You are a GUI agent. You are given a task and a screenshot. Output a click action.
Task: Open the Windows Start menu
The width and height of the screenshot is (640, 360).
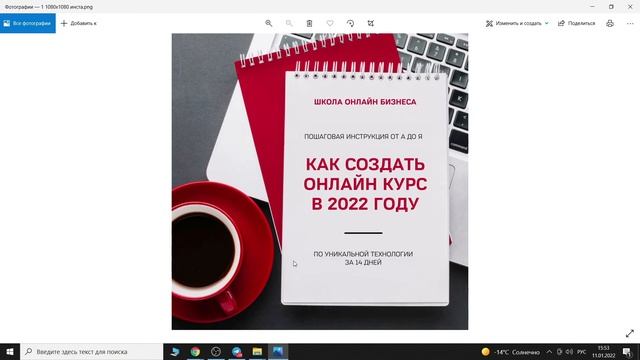[10, 351]
